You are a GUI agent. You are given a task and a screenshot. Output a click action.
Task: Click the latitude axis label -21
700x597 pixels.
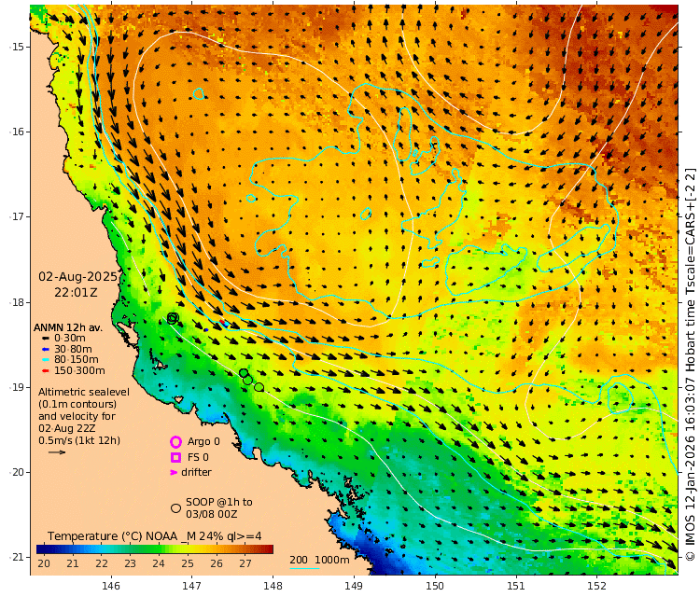[x=17, y=557]
